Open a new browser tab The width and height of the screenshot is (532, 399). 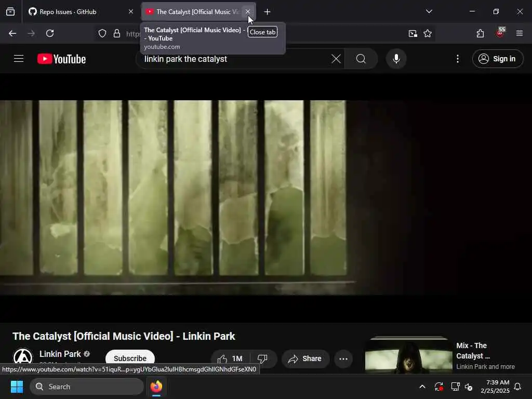pyautogui.click(x=268, y=12)
